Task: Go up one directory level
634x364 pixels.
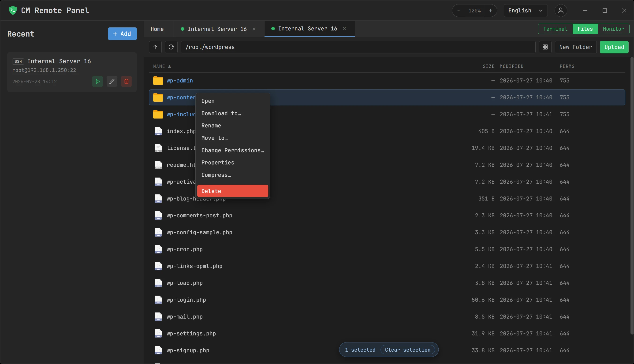Action: coord(155,47)
